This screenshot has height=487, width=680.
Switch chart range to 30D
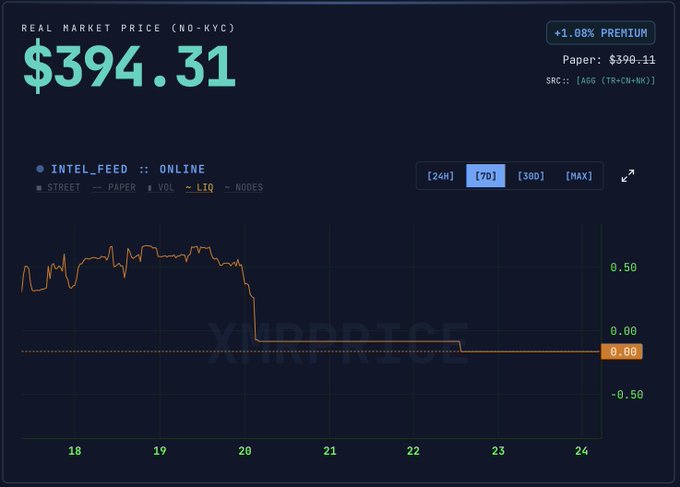click(531, 176)
